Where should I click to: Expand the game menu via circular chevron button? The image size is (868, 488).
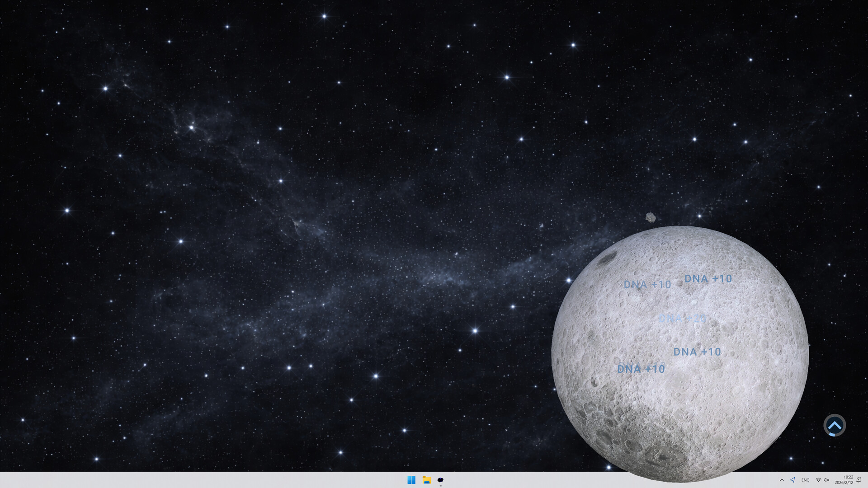pos(835,425)
